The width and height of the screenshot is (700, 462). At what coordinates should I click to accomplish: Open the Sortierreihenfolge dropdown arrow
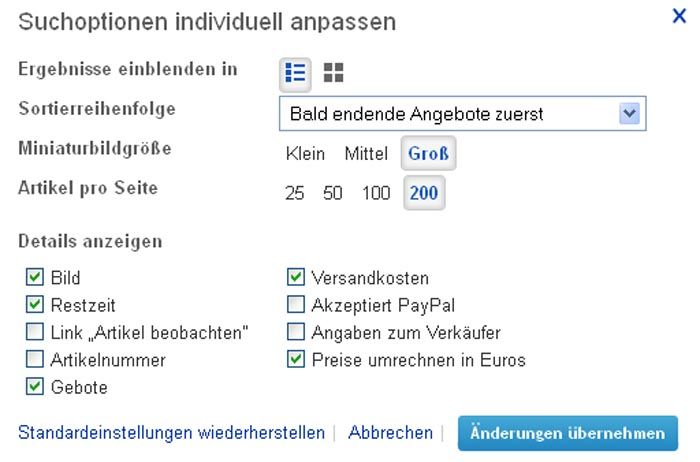coord(629,113)
